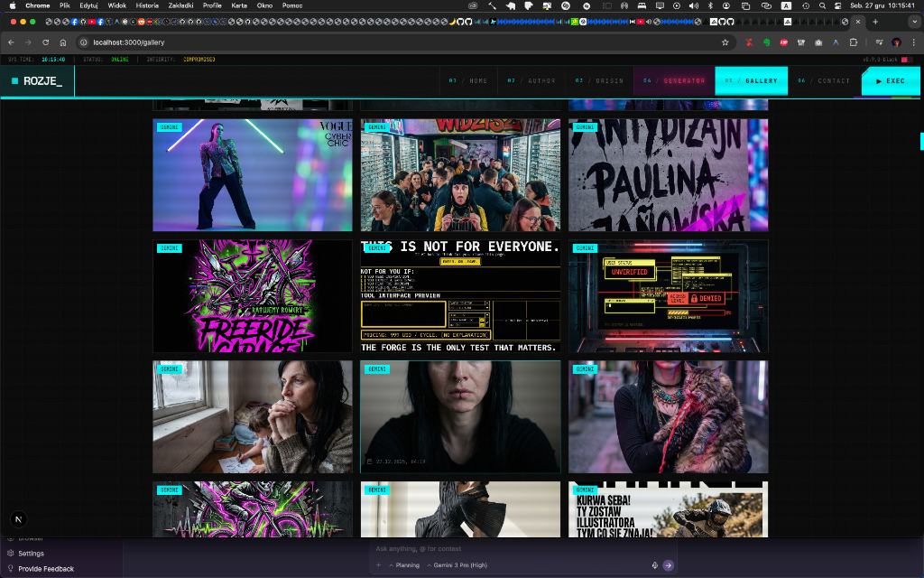
Task: Click the ROZJE_ logo link
Action: 38,81
